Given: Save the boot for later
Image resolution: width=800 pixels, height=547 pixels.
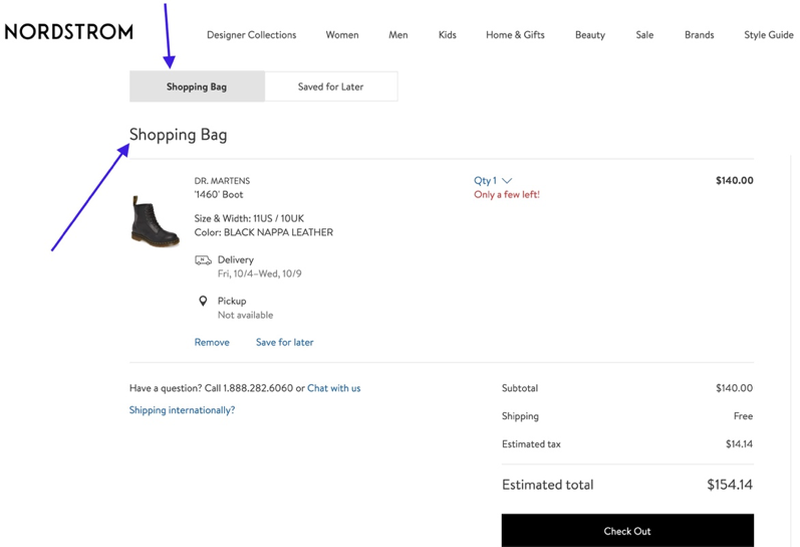Looking at the screenshot, I should point(285,342).
